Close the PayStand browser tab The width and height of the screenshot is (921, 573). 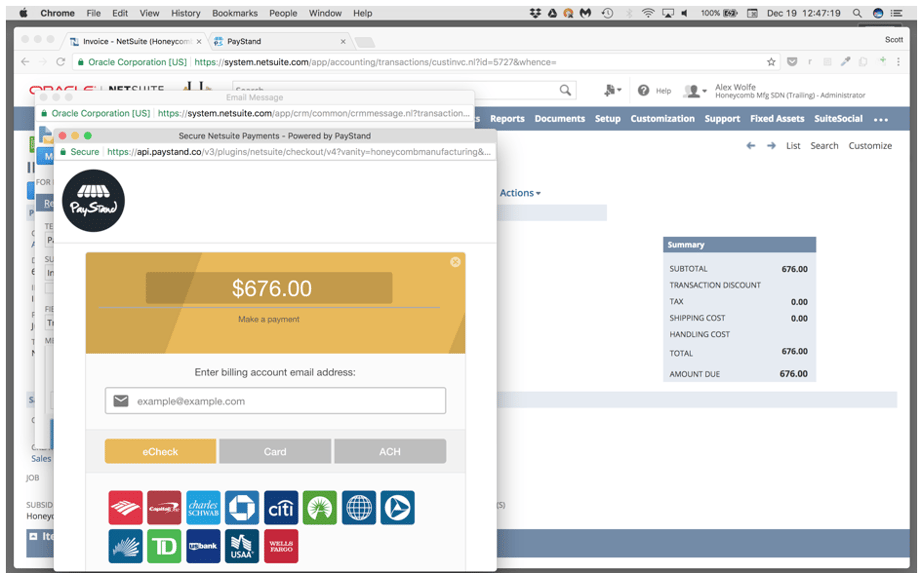tap(343, 42)
